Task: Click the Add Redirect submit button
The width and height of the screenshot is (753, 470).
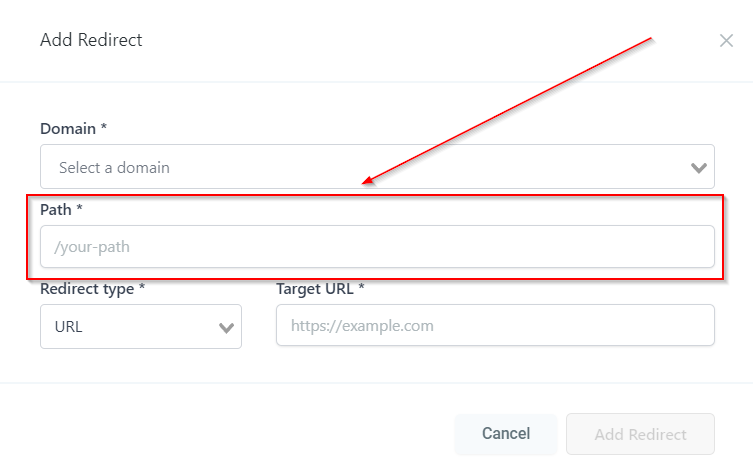Action: pos(640,434)
